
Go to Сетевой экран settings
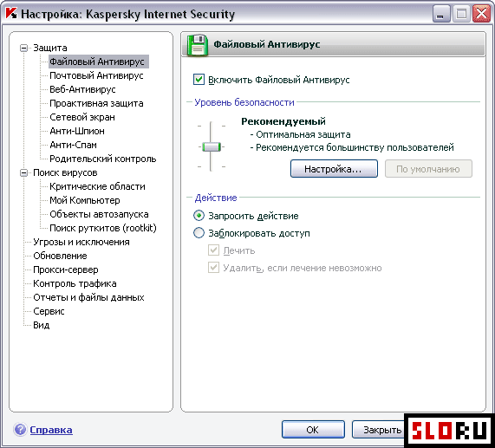coord(82,117)
